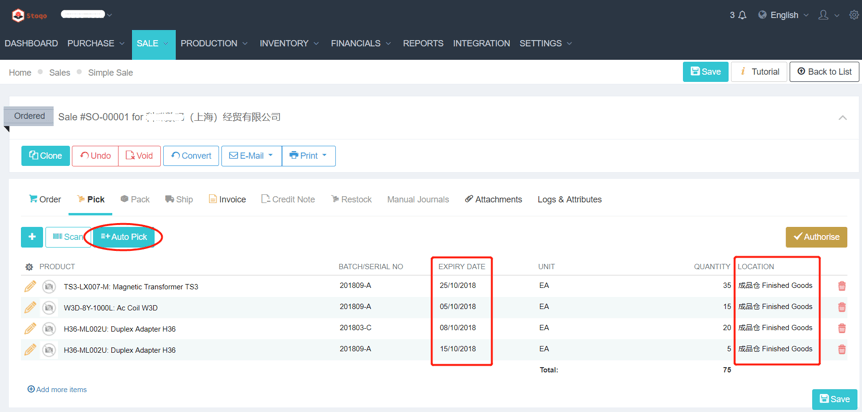Open the Print dropdown
This screenshot has height=412, width=862.
click(x=308, y=156)
